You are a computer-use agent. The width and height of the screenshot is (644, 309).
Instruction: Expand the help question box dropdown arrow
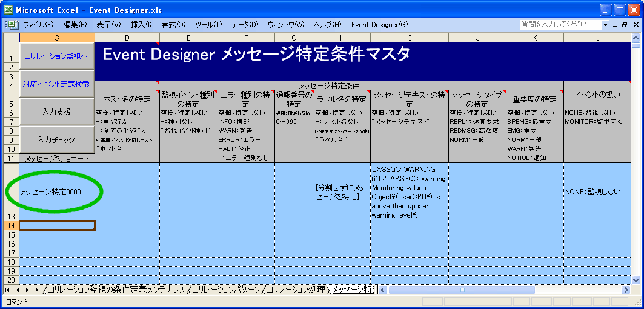pyautogui.click(x=605, y=25)
